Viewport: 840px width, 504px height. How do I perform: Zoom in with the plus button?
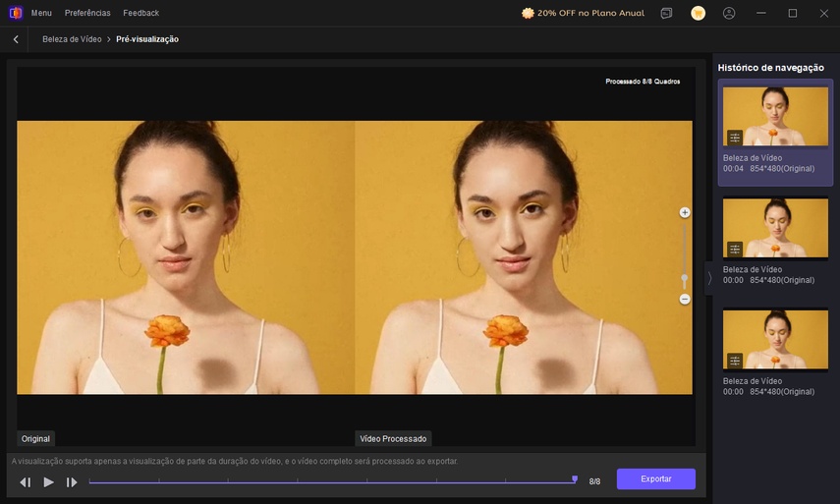[684, 212]
